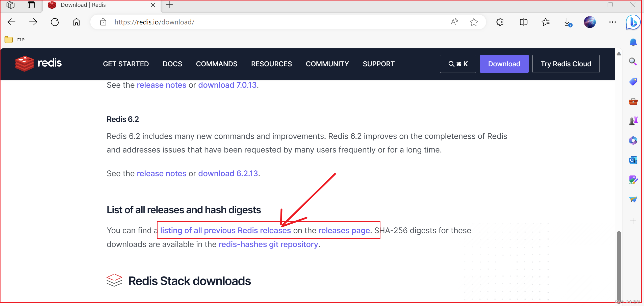Open tab actions menu
This screenshot has width=644, height=306.
pyautogui.click(x=31, y=5)
